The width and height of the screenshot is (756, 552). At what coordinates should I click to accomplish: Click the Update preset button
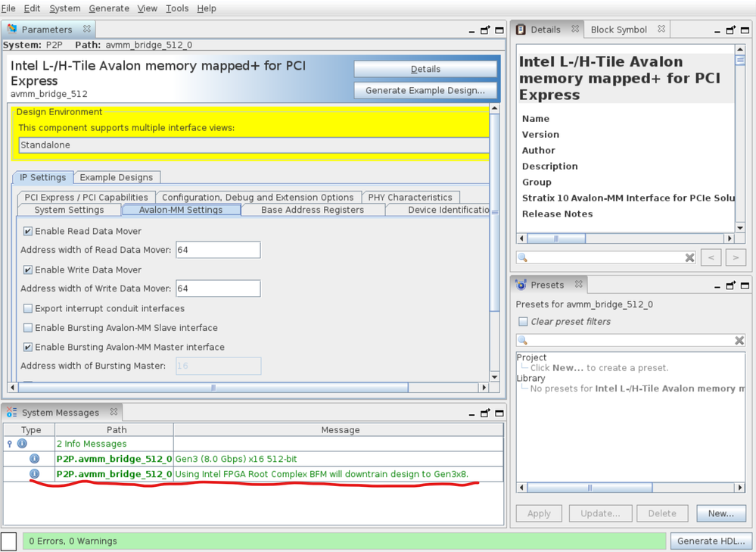pyautogui.click(x=600, y=513)
